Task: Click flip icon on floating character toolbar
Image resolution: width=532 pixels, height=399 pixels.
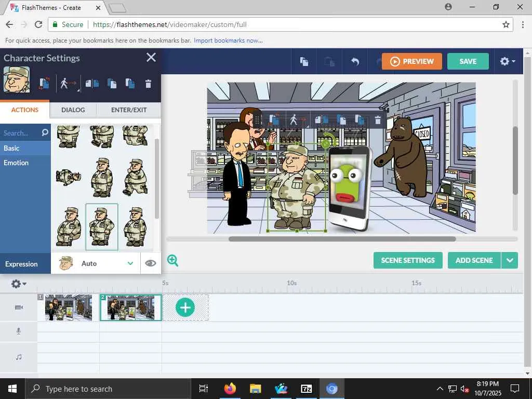Action: (x=321, y=120)
